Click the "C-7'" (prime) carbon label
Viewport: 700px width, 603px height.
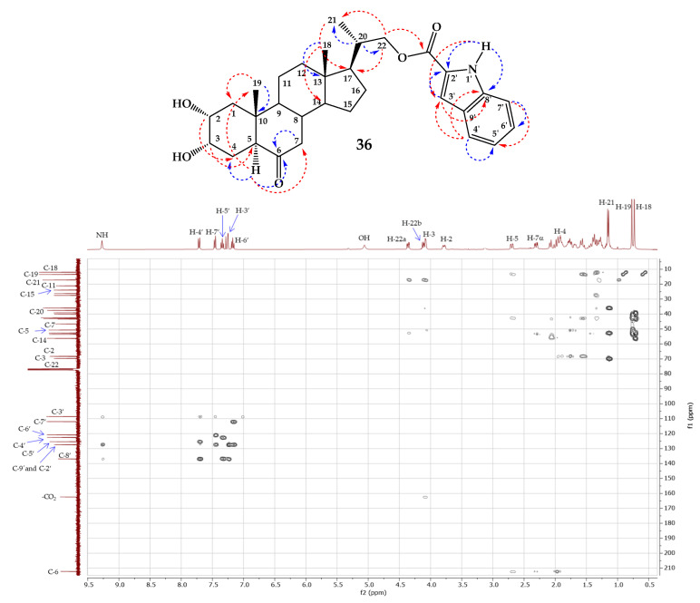(x=40, y=422)
